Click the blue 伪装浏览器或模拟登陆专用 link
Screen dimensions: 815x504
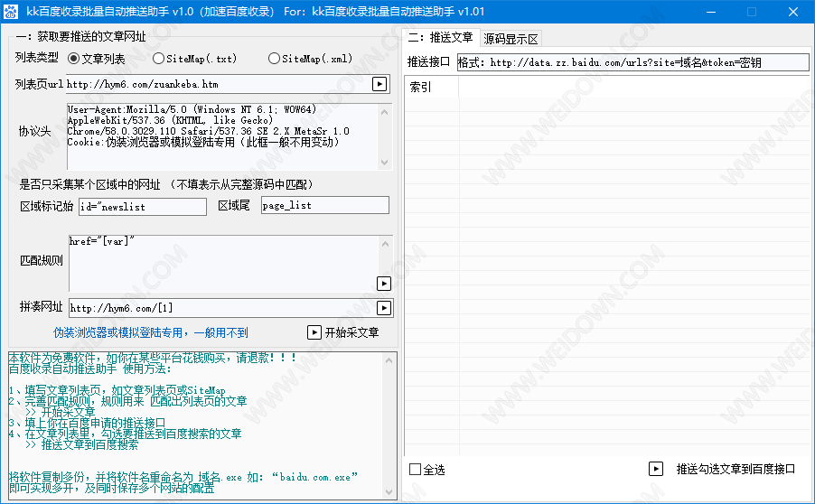tap(151, 332)
